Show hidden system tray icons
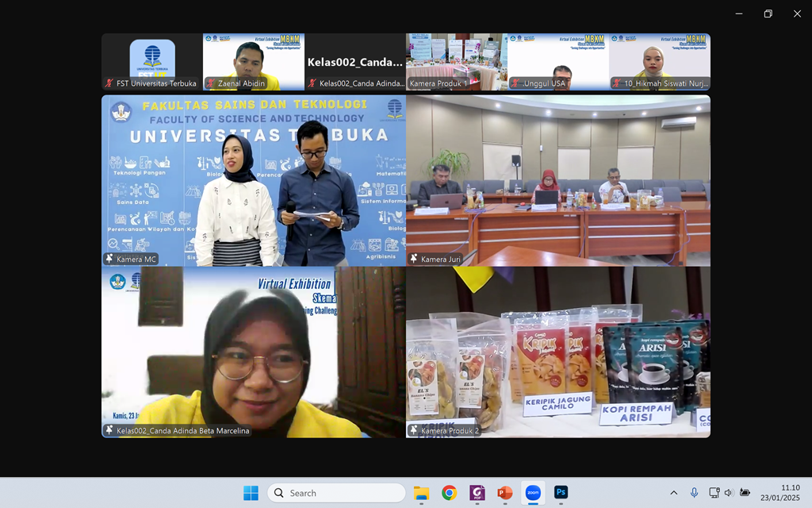This screenshot has width=812, height=508. tap(674, 493)
